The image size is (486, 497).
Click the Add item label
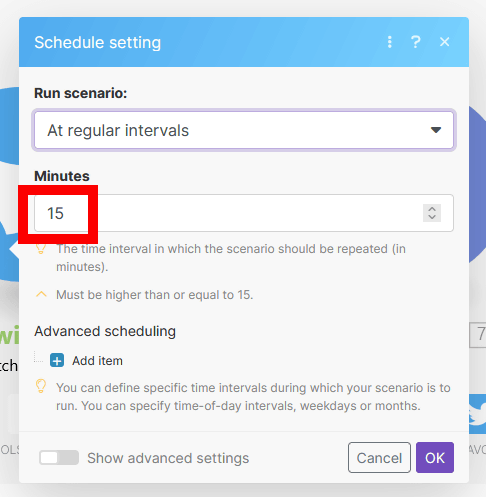[97, 361]
